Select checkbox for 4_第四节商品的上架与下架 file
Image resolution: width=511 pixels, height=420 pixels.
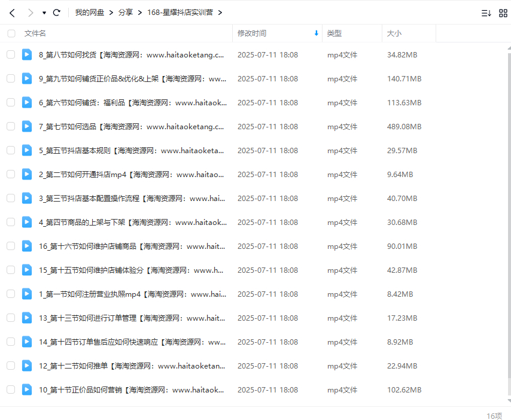pyautogui.click(x=11, y=222)
